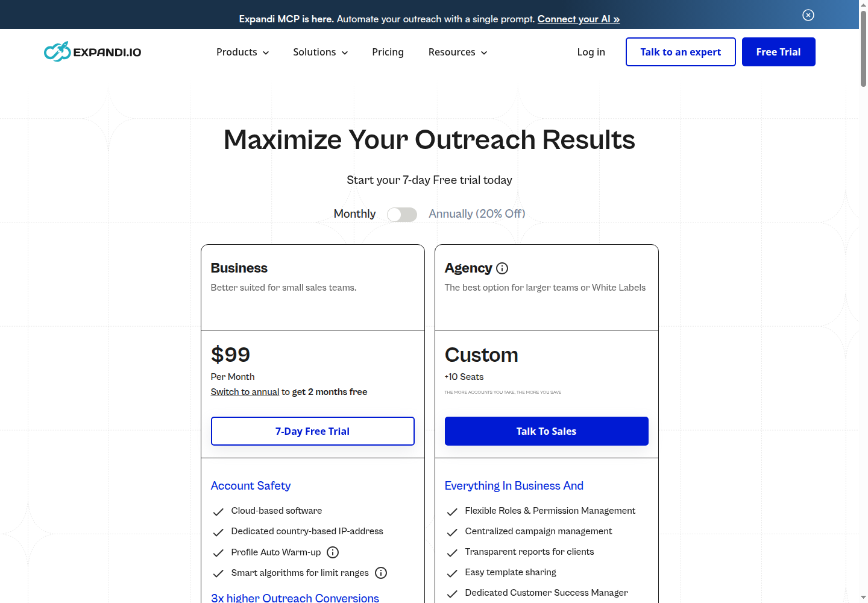
Task: Click the Everything In Business And heading
Action: coord(514,486)
